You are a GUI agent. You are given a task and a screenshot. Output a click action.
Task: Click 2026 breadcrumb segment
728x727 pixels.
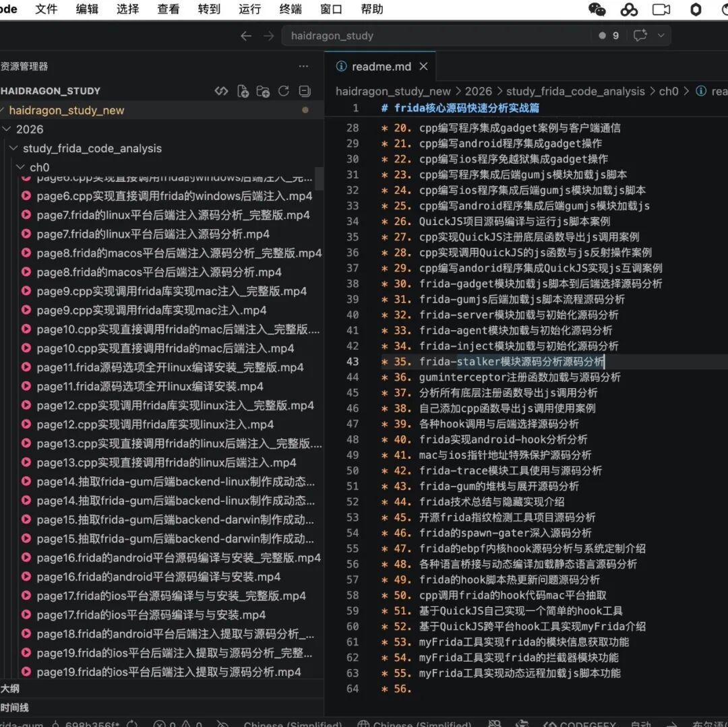click(x=478, y=92)
